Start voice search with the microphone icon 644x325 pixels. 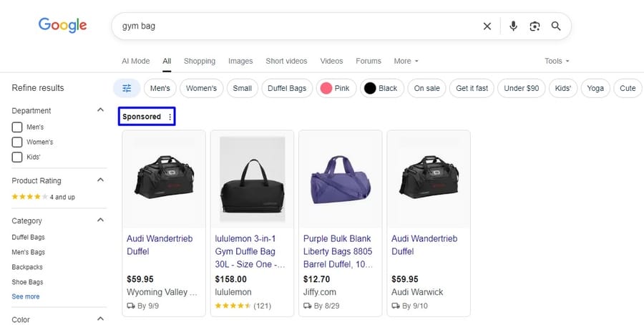(x=513, y=26)
